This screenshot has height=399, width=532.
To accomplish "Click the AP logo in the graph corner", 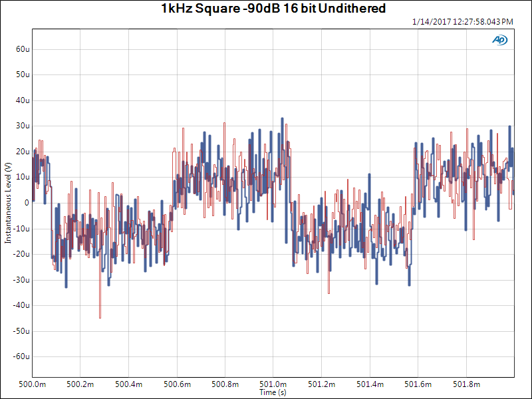I will pos(500,40).
